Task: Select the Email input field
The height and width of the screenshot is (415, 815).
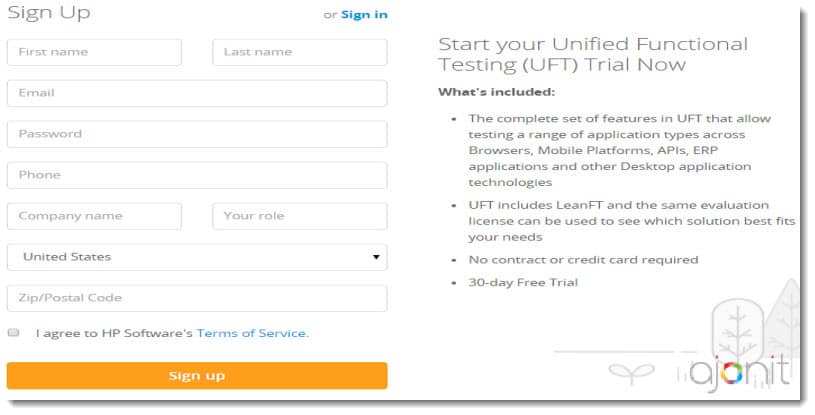Action: click(x=197, y=93)
